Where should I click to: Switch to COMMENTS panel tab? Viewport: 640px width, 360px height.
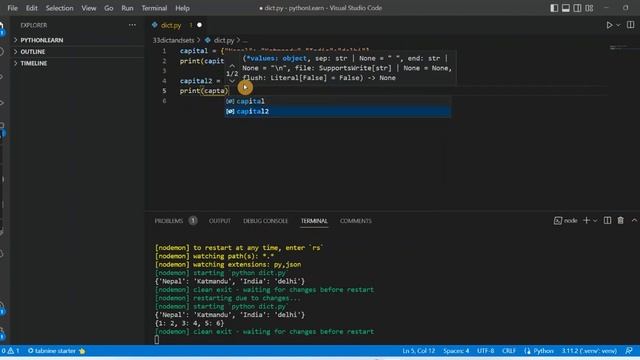pyautogui.click(x=356, y=221)
